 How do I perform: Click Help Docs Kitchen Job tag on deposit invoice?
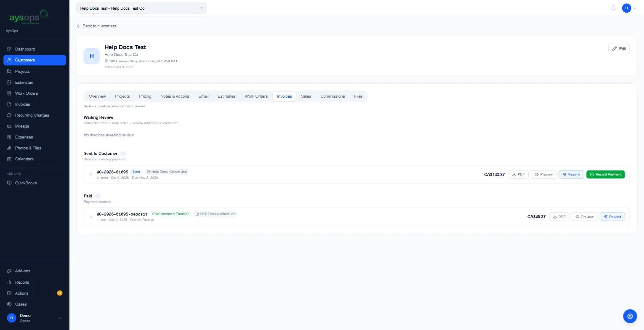[x=216, y=214]
